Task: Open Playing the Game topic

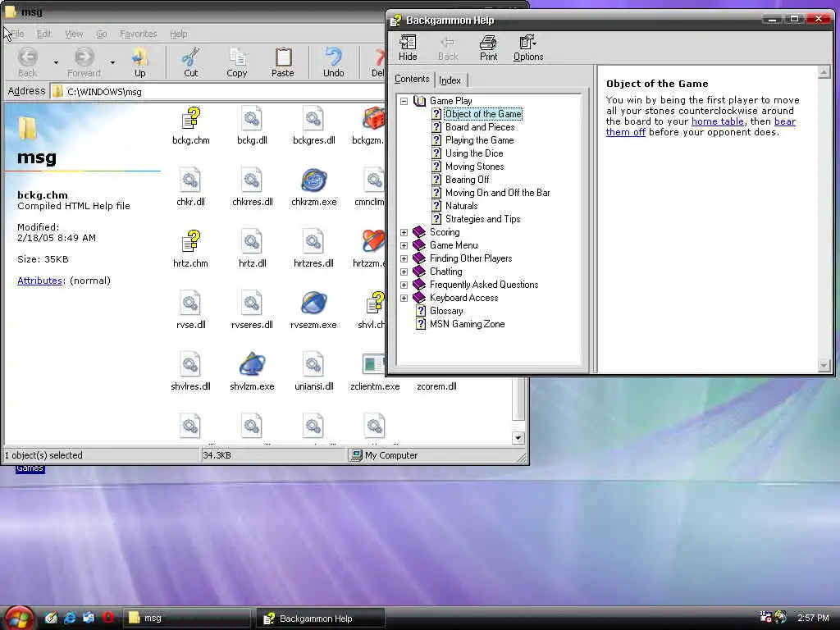Action: (479, 140)
